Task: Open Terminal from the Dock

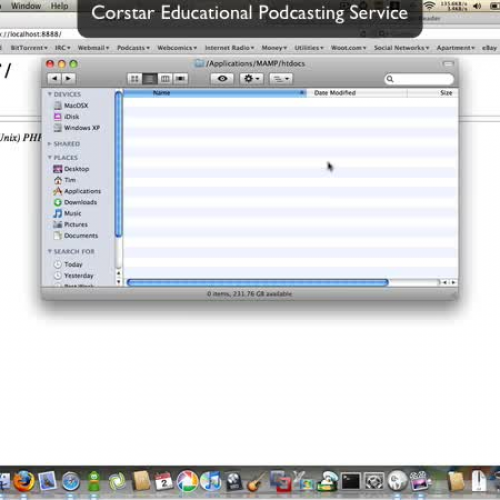Action: (351, 482)
